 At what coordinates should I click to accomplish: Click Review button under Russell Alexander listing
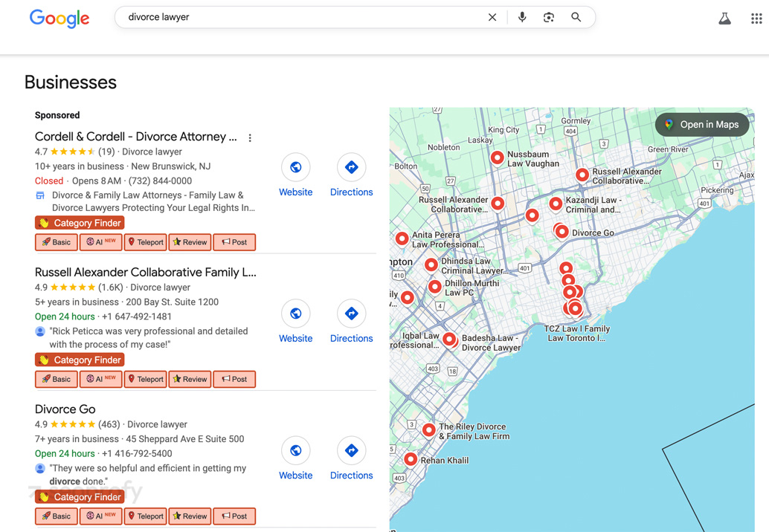190,379
